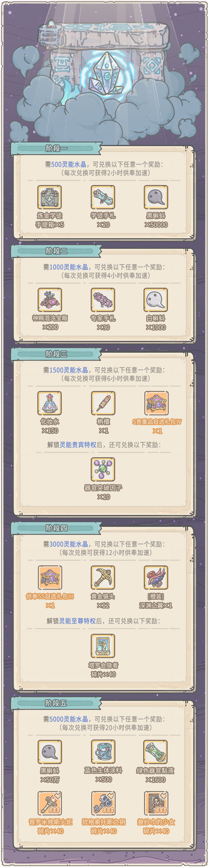Select the 神赐混沌宝箱 chest icon
This screenshot has height=868, width=209.
pos(50,300)
